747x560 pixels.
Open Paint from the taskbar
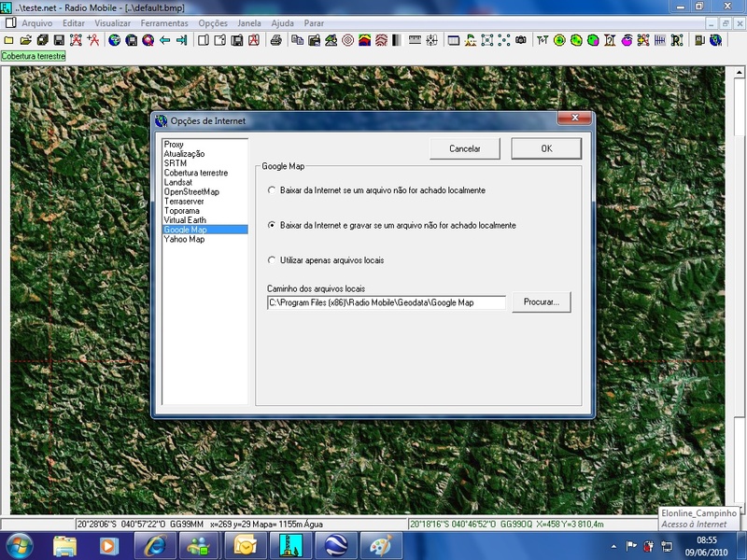click(x=381, y=546)
